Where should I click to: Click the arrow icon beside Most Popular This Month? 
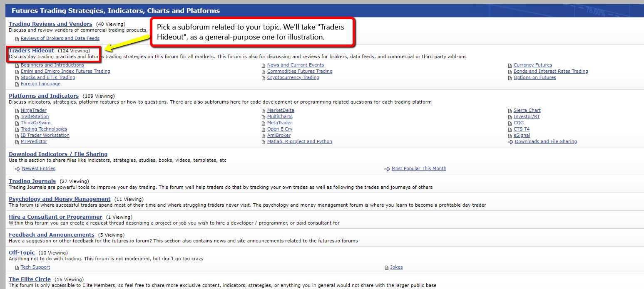click(x=387, y=169)
